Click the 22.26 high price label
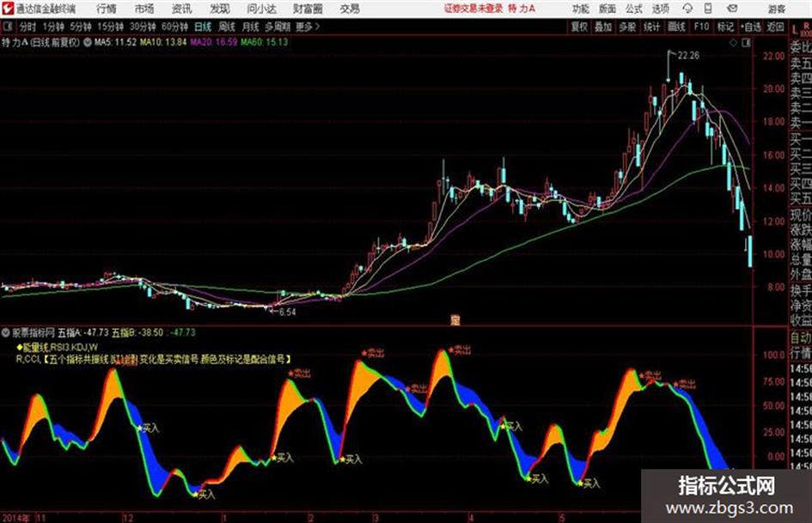812x523 pixels. [688, 55]
